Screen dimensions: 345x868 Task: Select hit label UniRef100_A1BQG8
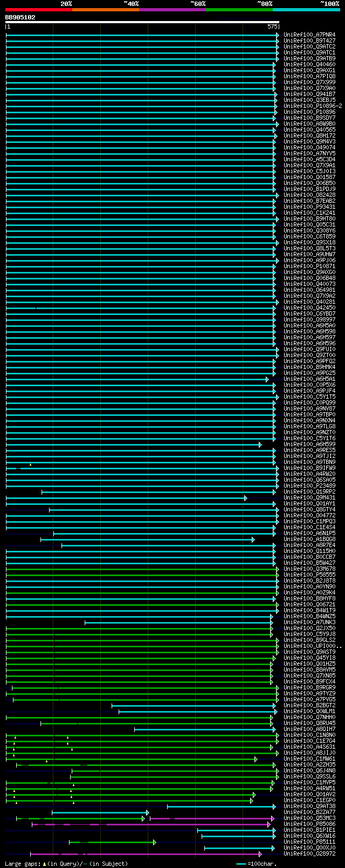click(x=309, y=539)
